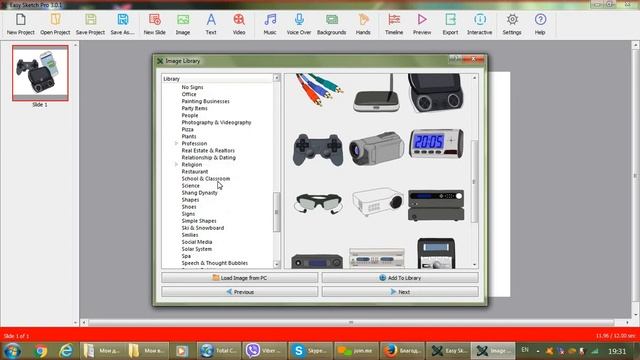This screenshot has width=640, height=360.
Task: Pick the camcorder image
Action: click(x=376, y=148)
